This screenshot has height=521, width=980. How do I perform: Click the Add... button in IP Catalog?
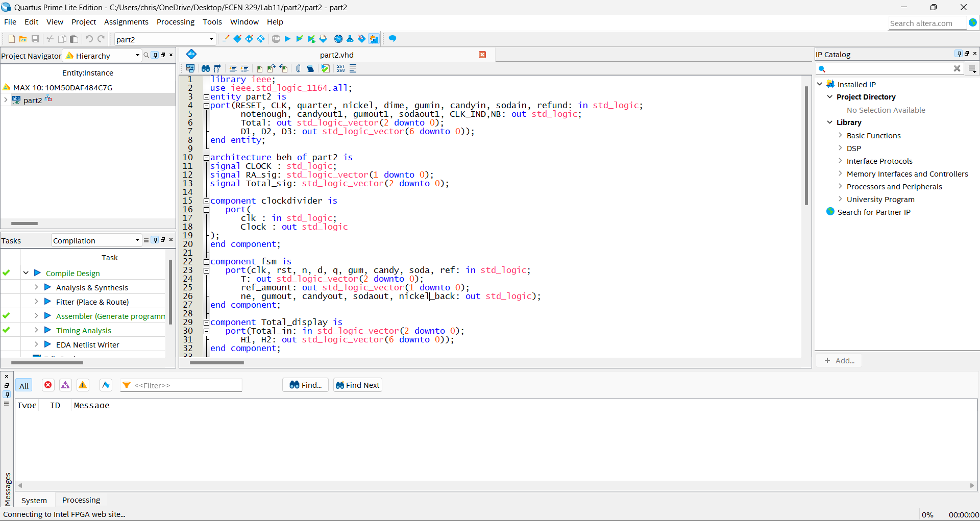[x=839, y=360]
